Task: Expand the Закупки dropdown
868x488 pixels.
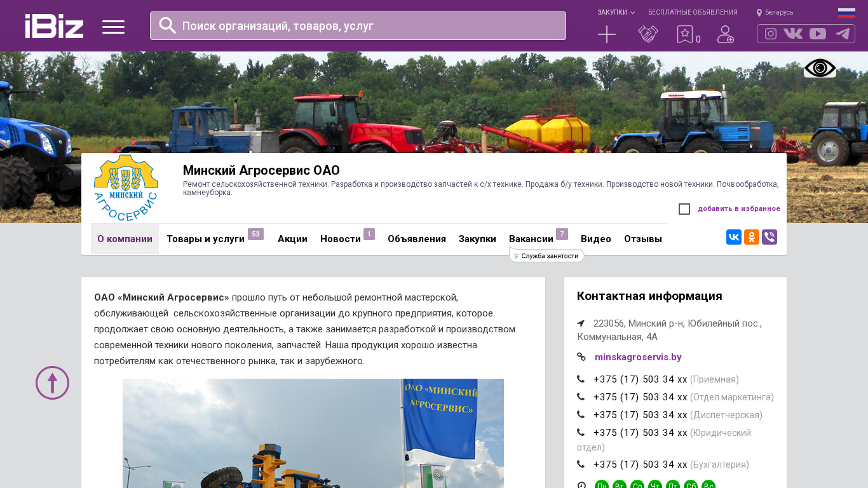Action: [x=616, y=13]
